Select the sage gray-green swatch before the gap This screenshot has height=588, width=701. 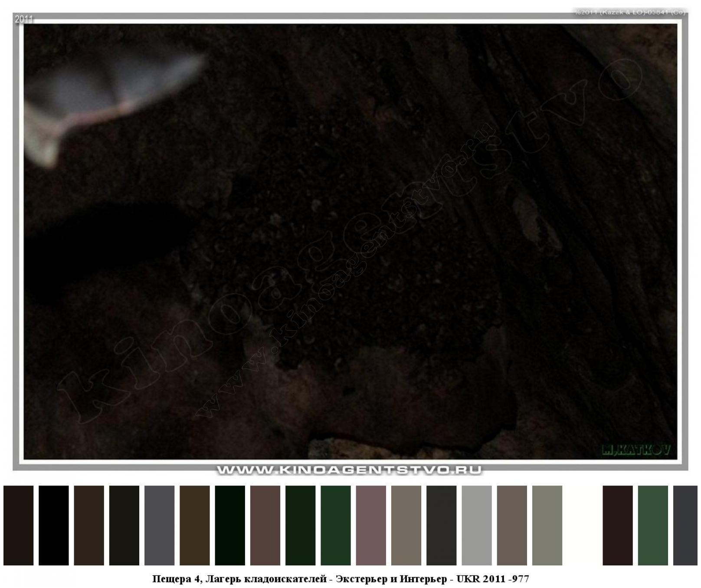[547, 526]
